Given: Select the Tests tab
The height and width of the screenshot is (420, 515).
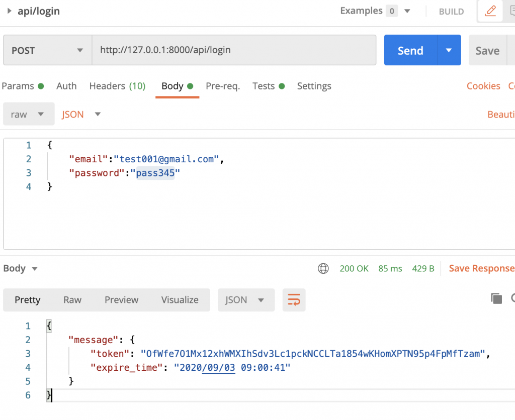Looking at the screenshot, I should (x=269, y=86).
